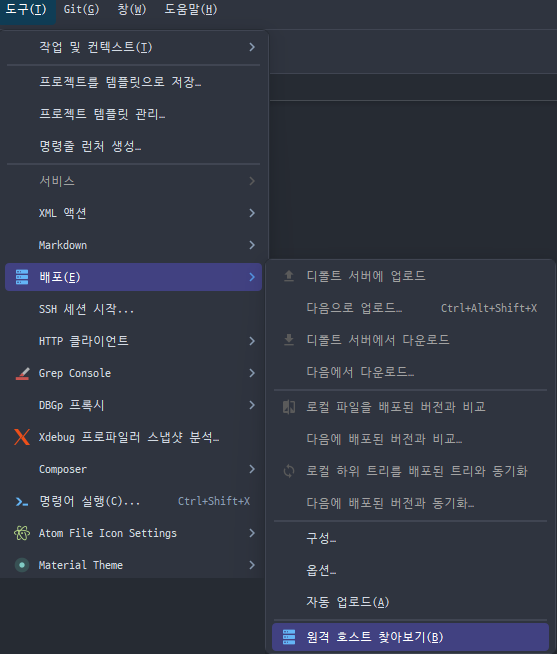557x654 pixels.
Task: Expand the Atom File Icon Settings arrow
Action: tap(252, 533)
